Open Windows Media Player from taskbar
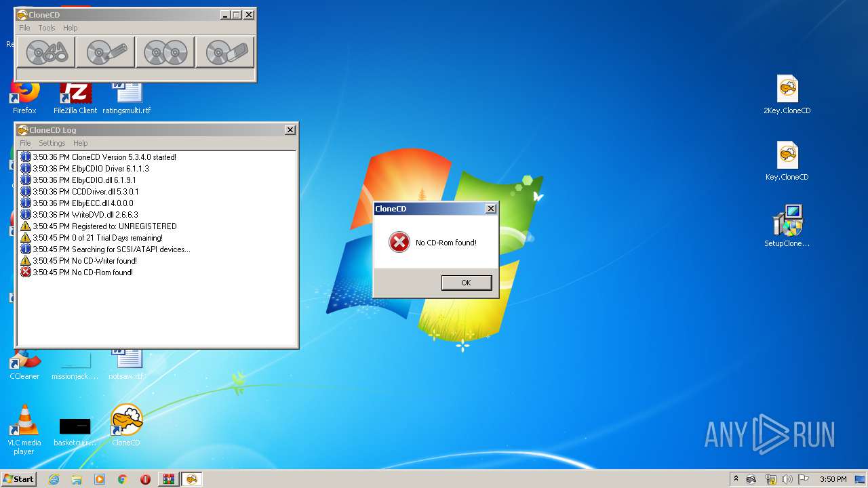The height and width of the screenshot is (488, 868). (x=100, y=479)
